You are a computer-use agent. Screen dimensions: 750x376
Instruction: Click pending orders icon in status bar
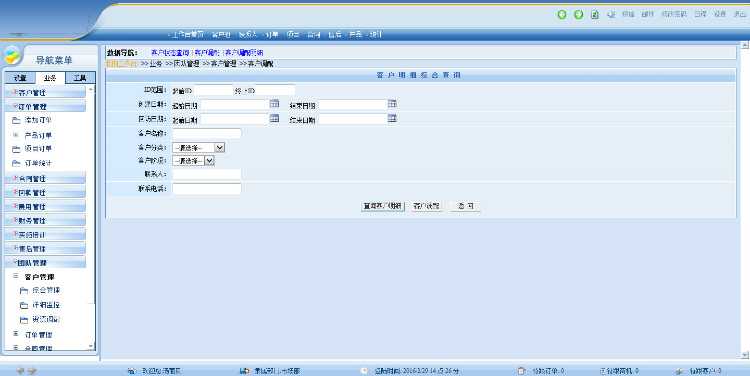click(x=521, y=371)
